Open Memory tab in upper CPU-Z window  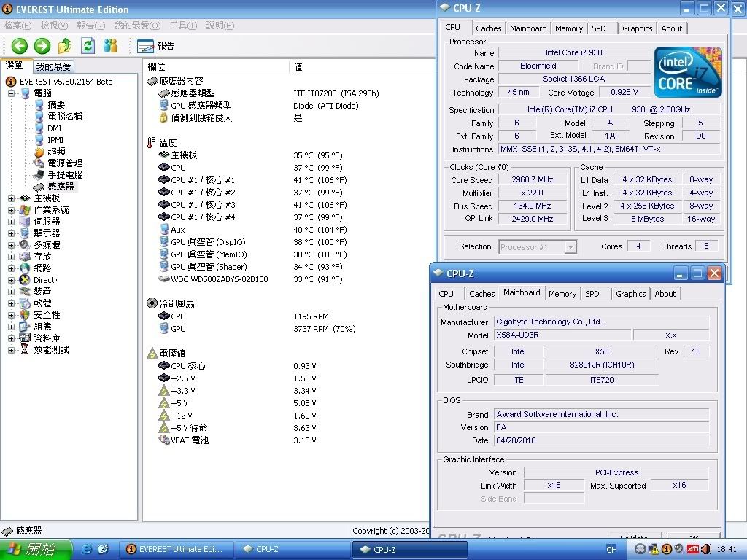[x=569, y=28]
